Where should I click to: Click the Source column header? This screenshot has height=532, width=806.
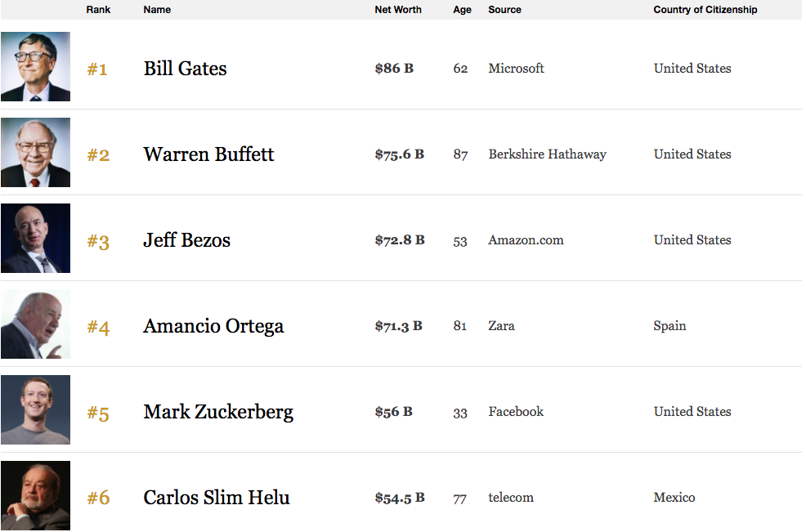pos(504,10)
